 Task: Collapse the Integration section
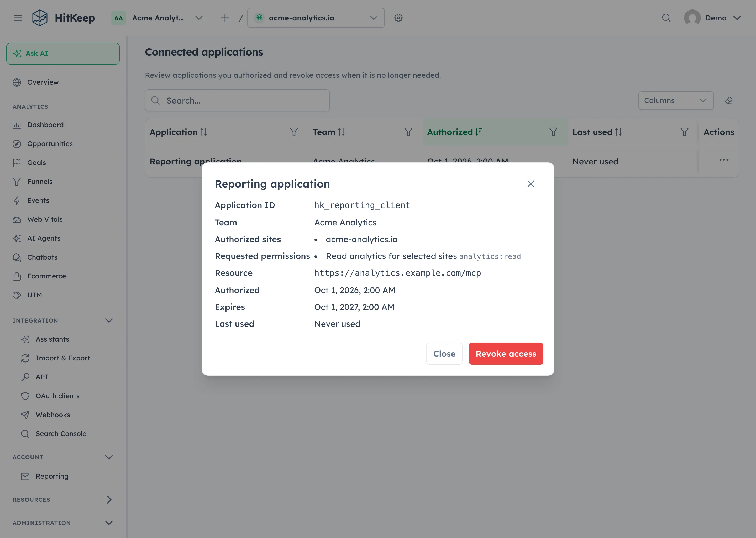click(109, 320)
